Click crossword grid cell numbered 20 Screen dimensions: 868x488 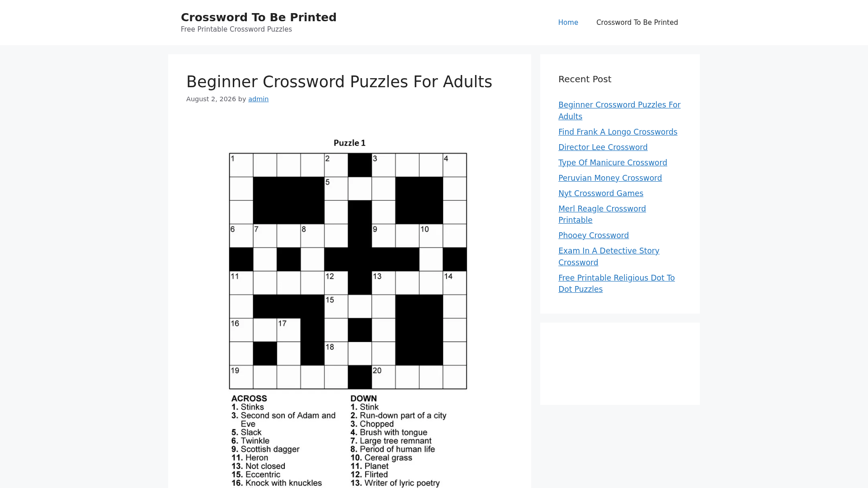click(383, 377)
